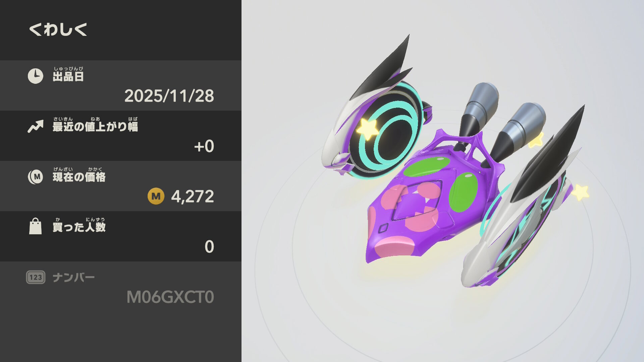Select the 最近の値上がり幅 row
This screenshot has height=362, width=644.
[121, 136]
